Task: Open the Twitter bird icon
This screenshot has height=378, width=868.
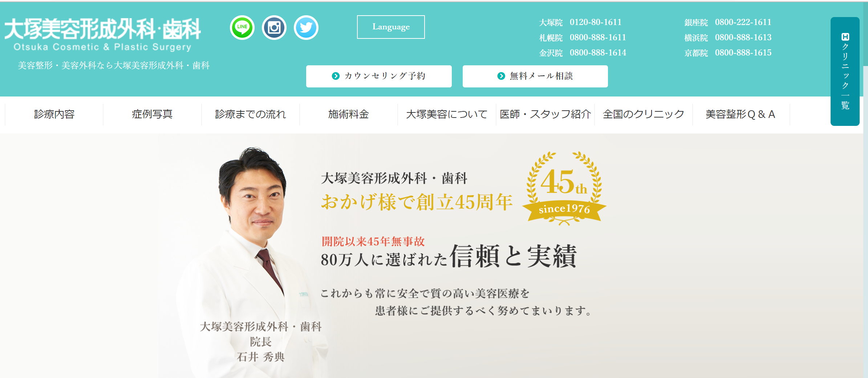Action: click(306, 28)
